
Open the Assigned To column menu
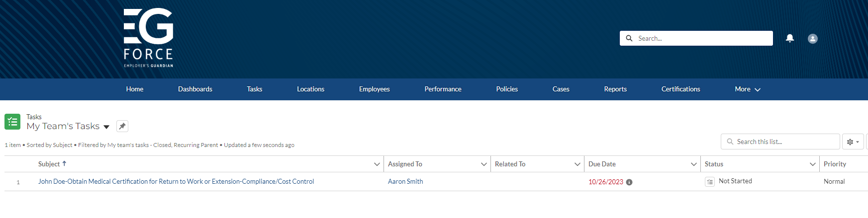pyautogui.click(x=483, y=164)
